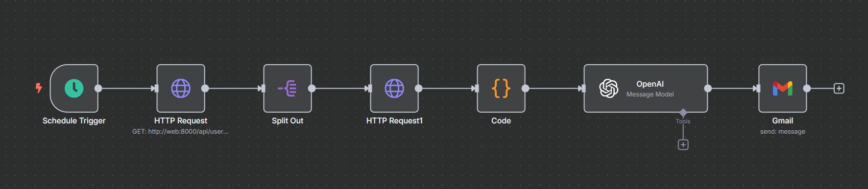Click the "Schedule Trigger" label
Viewport: 868px width, 189px height.
coord(74,121)
